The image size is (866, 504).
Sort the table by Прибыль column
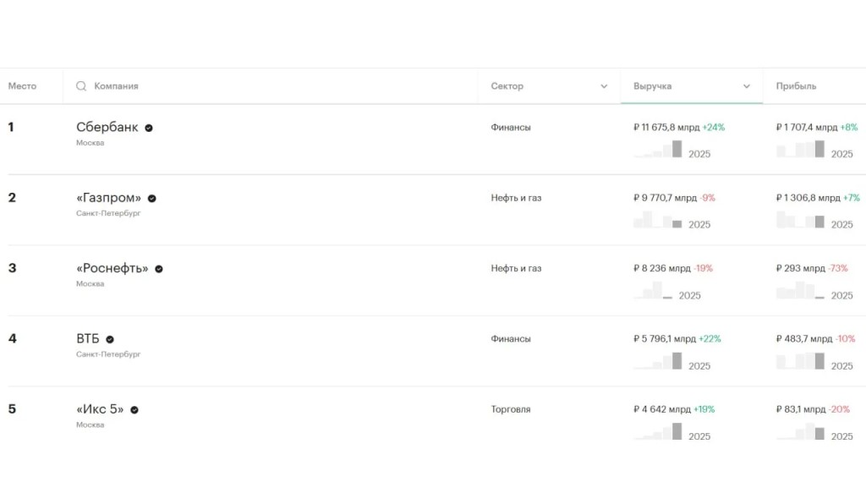coord(796,86)
